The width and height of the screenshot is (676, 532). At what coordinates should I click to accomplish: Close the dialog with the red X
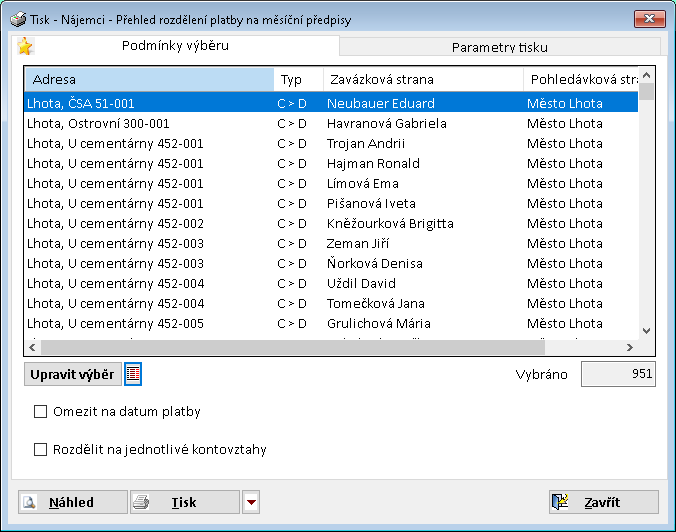pyautogui.click(x=647, y=19)
